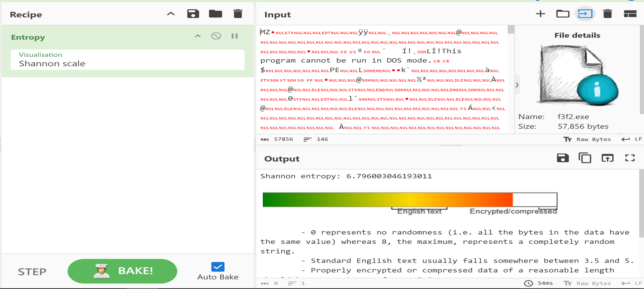Screen dimensions: 644x289
Task: Open folder as input
Action: point(562,14)
